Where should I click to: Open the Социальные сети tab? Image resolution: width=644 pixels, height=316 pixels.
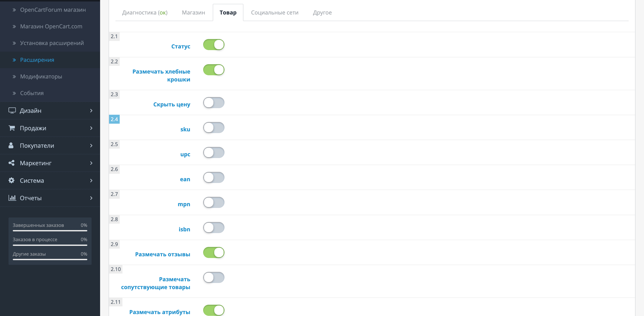(275, 13)
